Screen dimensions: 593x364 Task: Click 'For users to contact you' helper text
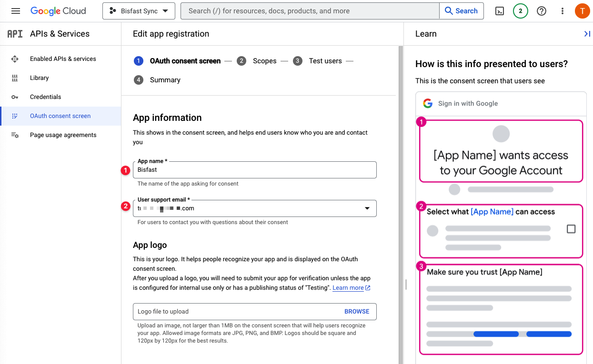pyautogui.click(x=213, y=222)
